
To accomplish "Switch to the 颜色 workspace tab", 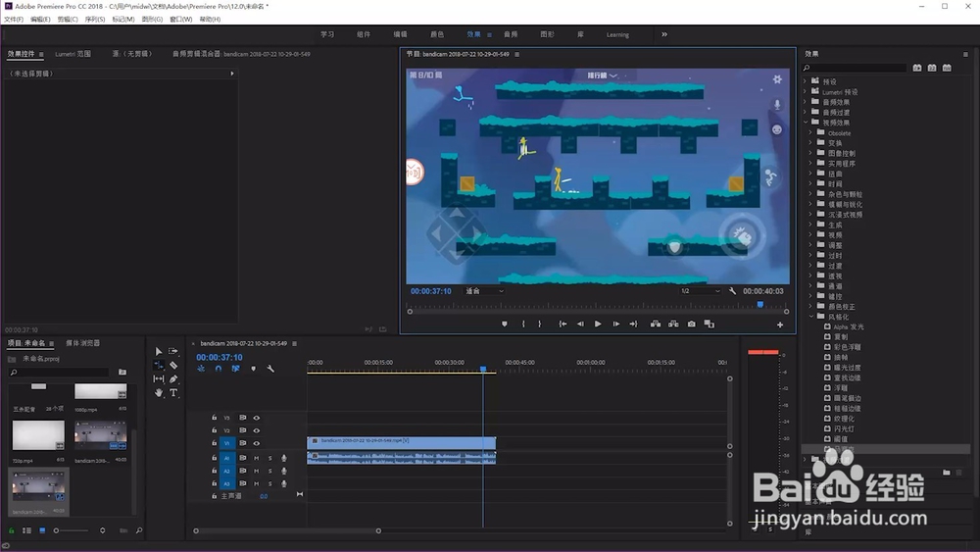I will pyautogui.click(x=437, y=34).
